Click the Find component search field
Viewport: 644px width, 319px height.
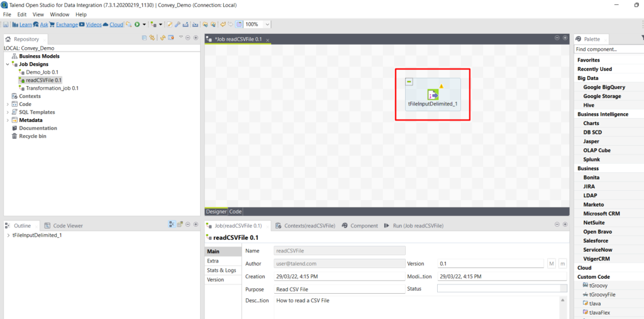(x=609, y=49)
